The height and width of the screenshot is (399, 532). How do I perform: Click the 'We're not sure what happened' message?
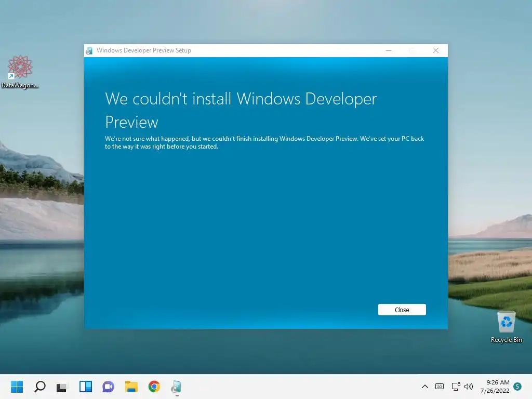pyautogui.click(x=264, y=142)
